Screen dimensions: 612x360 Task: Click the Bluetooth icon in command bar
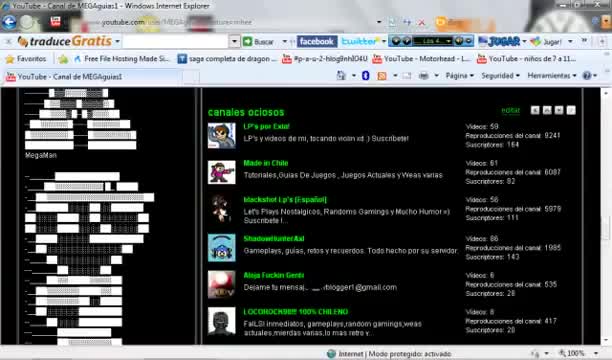click(365, 76)
